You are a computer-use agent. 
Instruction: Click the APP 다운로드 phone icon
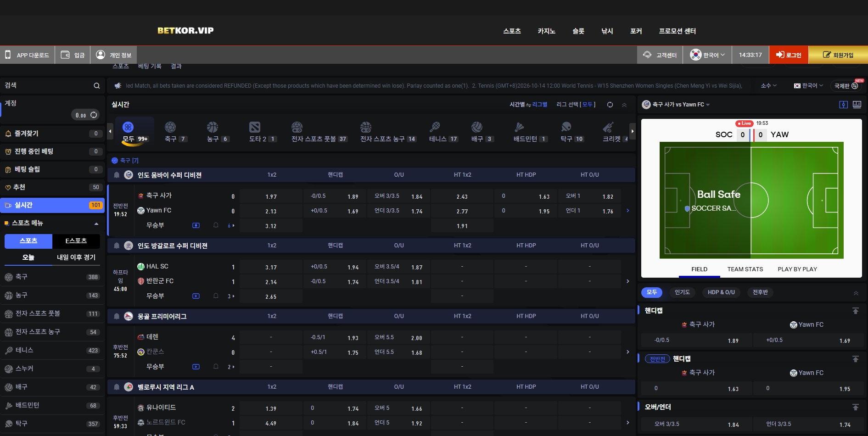click(x=8, y=55)
